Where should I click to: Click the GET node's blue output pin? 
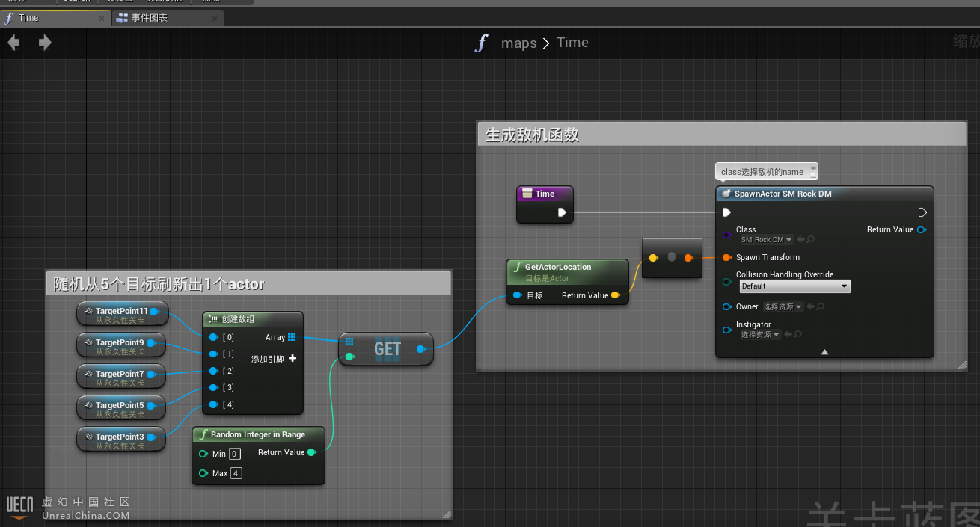[420, 348]
